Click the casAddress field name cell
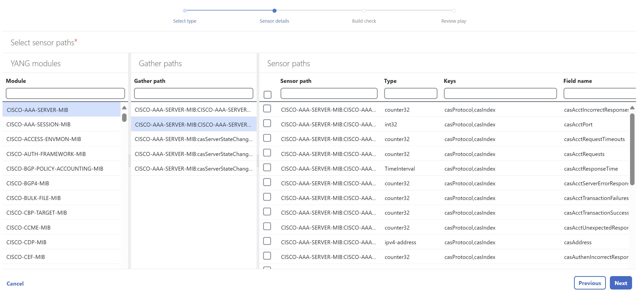 click(577, 242)
